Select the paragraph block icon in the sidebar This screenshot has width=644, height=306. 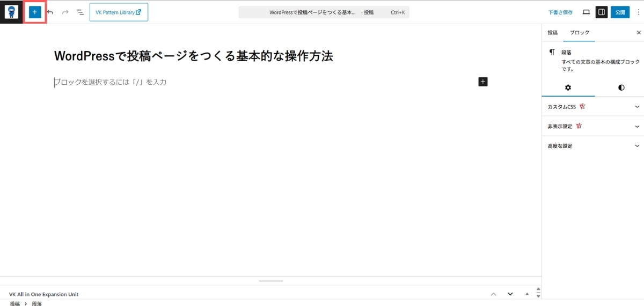552,52
